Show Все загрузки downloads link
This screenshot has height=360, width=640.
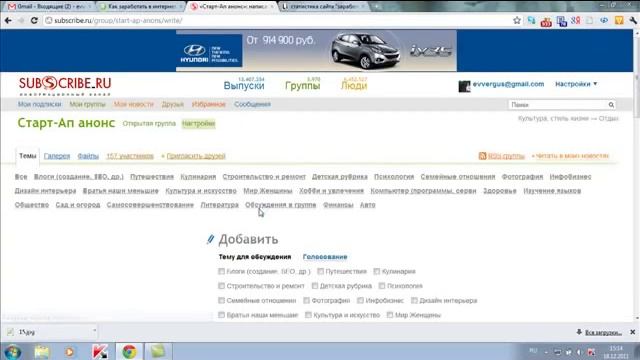603,333
